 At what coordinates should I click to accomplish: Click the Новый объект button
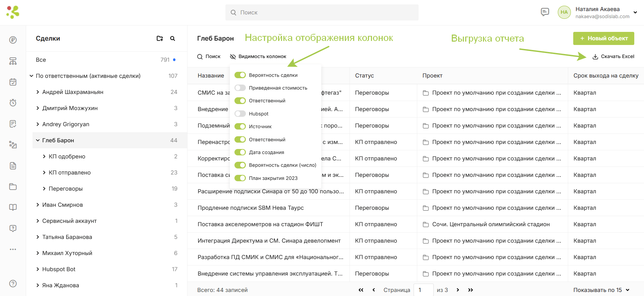click(x=604, y=38)
